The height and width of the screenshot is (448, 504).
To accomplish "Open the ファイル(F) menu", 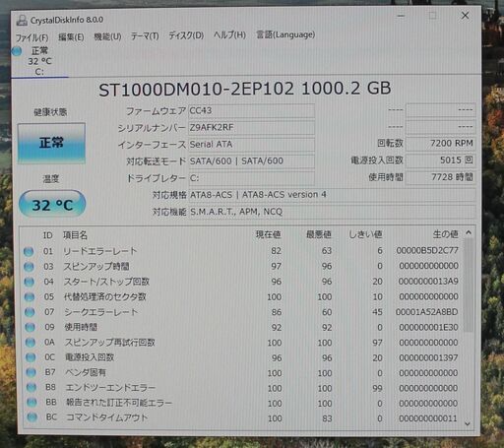I will point(32,37).
